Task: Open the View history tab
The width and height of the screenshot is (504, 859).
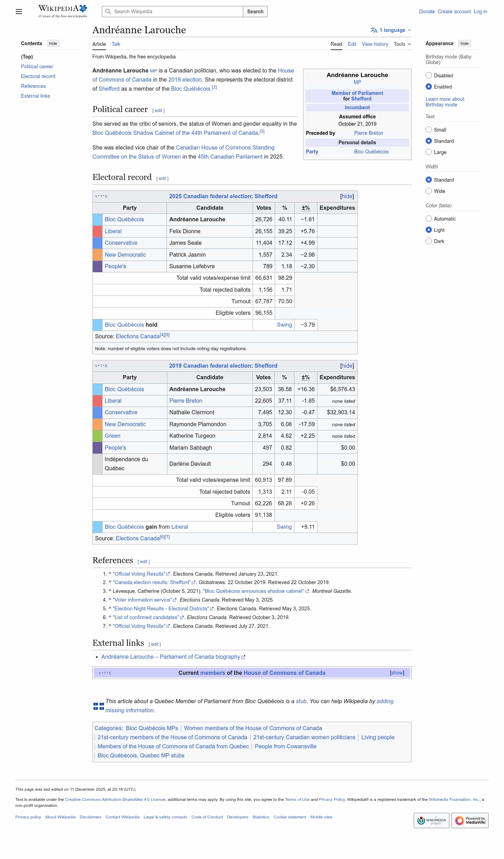Action: pyautogui.click(x=375, y=44)
